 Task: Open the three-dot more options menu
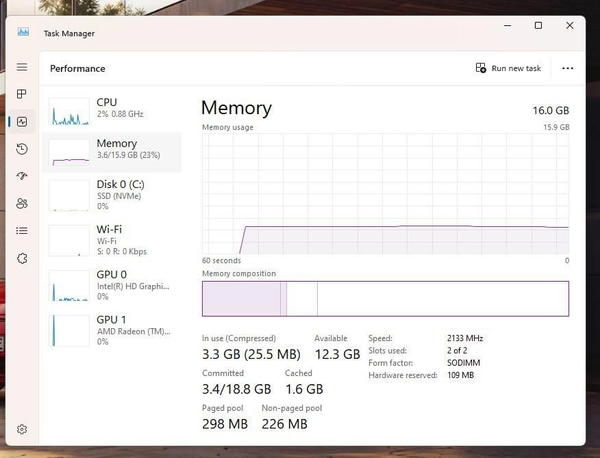pyautogui.click(x=567, y=68)
